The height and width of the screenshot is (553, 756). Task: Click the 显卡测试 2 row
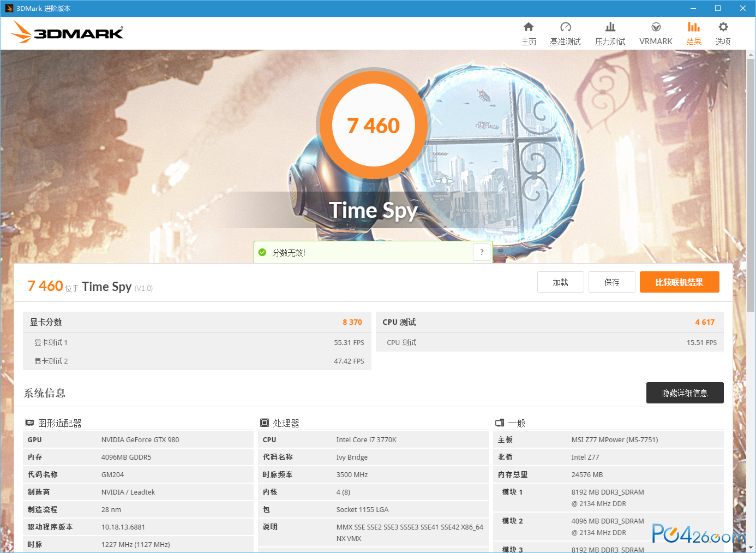[197, 361]
